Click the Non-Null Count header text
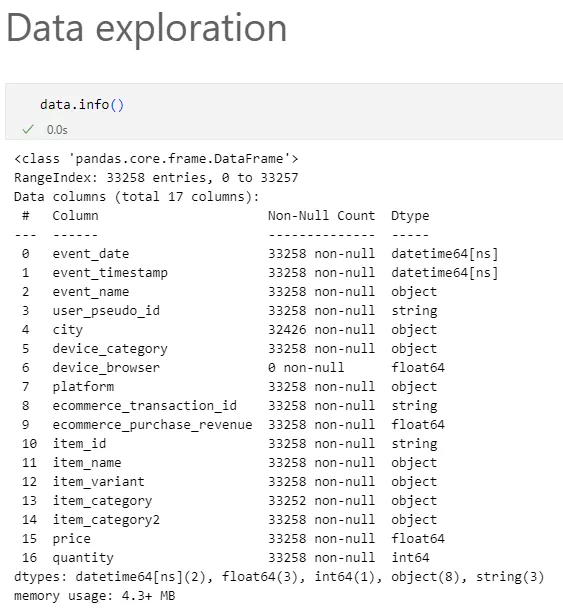This screenshot has width=563, height=615. (321, 216)
